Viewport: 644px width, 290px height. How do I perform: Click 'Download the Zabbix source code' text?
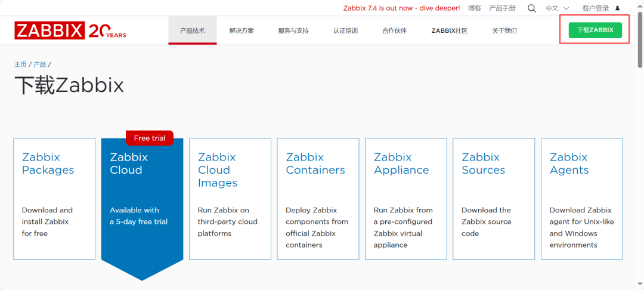tap(487, 222)
